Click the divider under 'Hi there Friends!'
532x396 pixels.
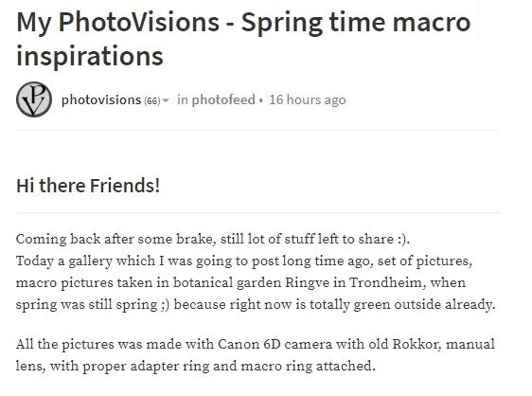(257, 212)
